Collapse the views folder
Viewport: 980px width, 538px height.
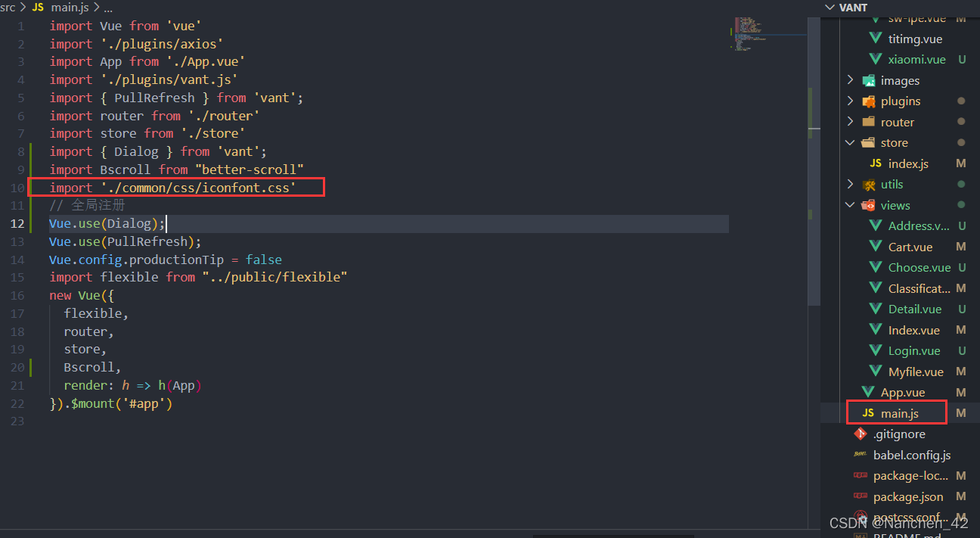click(x=850, y=204)
